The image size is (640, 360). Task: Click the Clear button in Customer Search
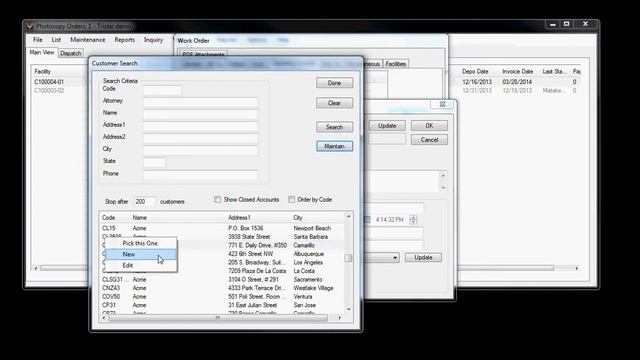(334, 103)
